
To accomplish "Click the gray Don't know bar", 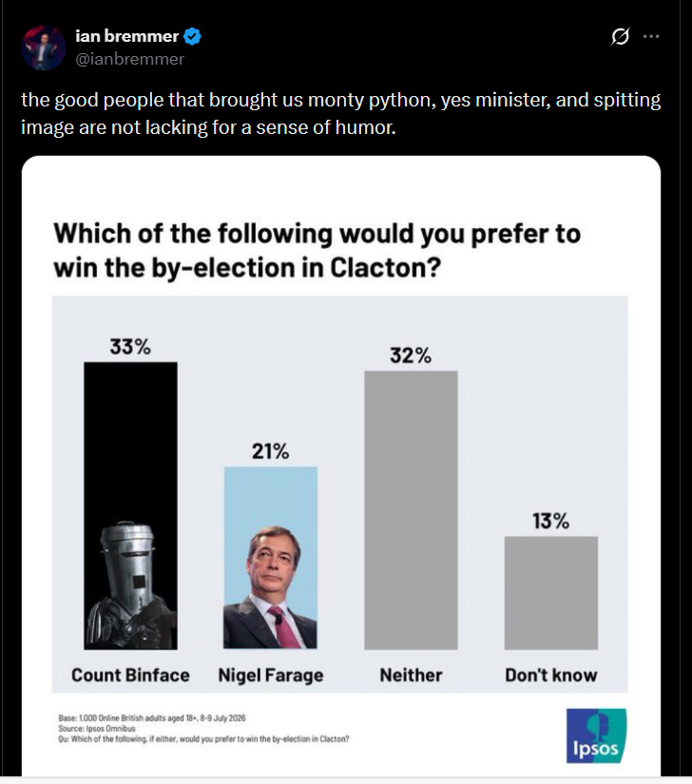I will click(x=551, y=593).
